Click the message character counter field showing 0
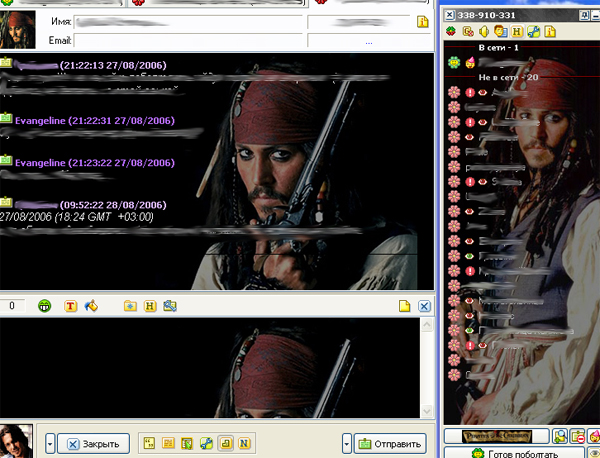The image size is (600, 458). coord(12,306)
